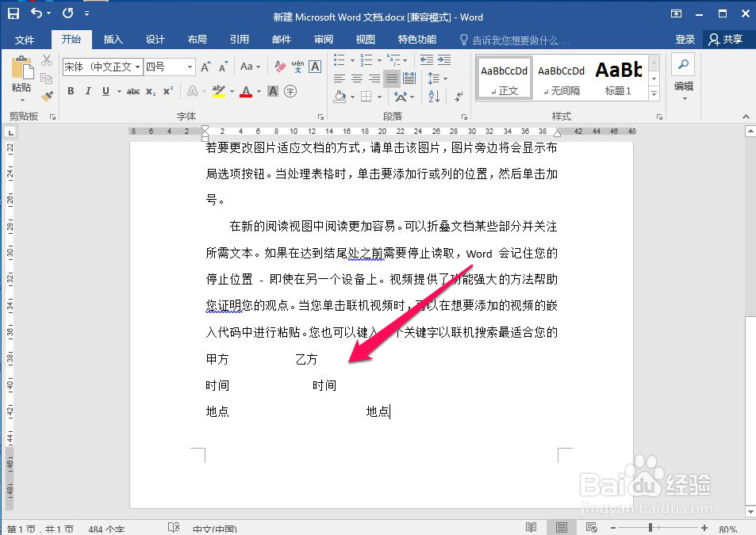Toggle subscript formatting
The width and height of the screenshot is (756, 535).
[150, 90]
